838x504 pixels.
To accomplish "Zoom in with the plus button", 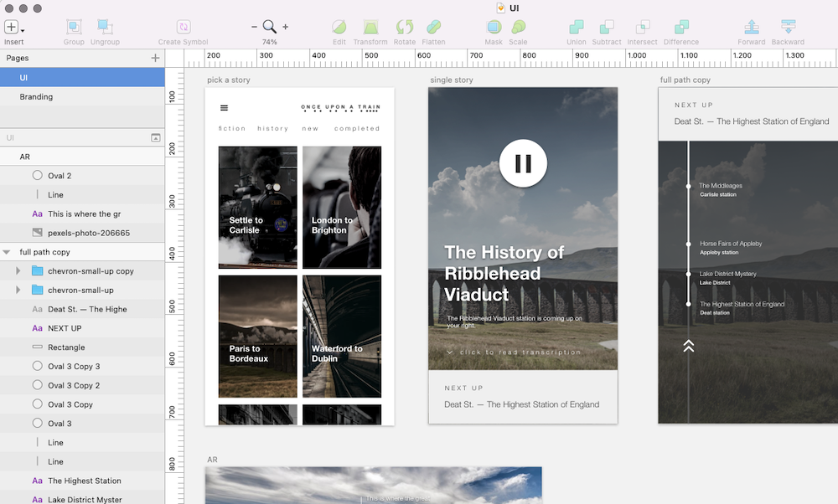I will coord(286,27).
